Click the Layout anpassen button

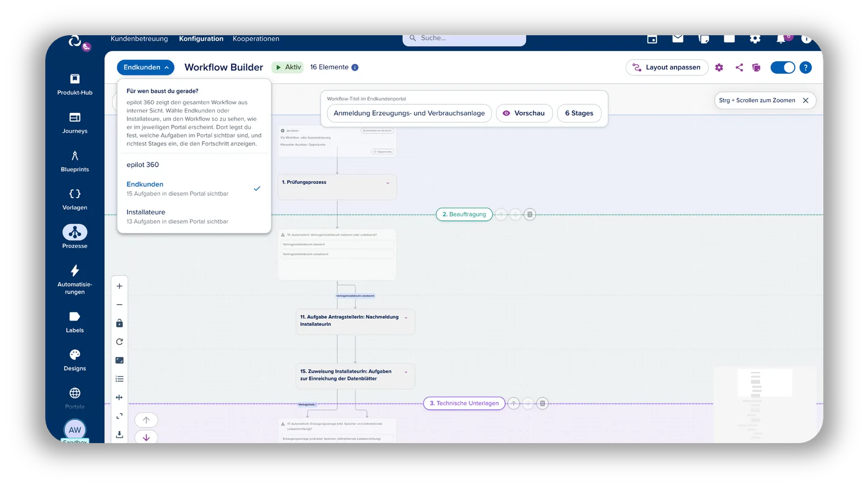coord(667,67)
